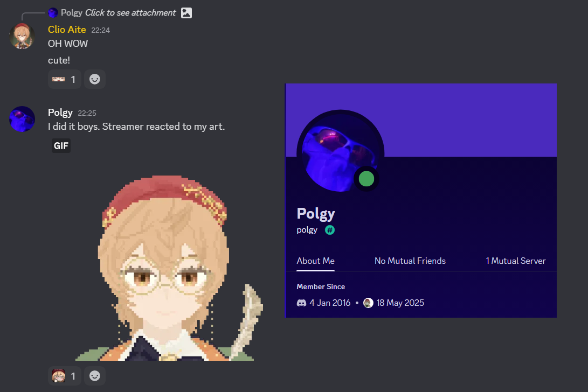Image resolution: width=588 pixels, height=392 pixels.
Task: Toggle the eyes emoji reaction
Action: [x=65, y=79]
